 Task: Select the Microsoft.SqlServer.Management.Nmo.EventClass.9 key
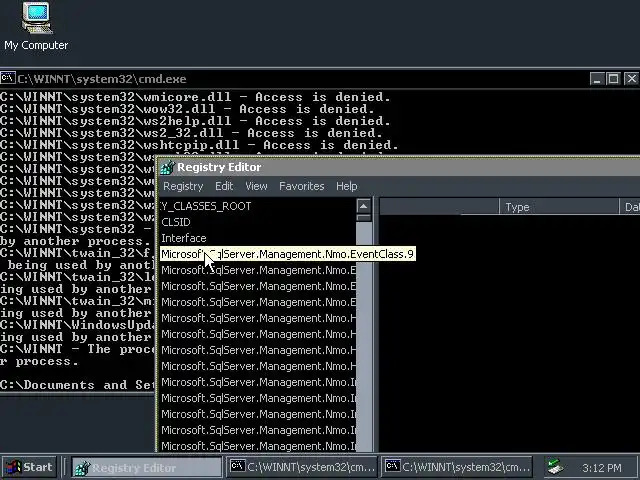pyautogui.click(x=287, y=254)
